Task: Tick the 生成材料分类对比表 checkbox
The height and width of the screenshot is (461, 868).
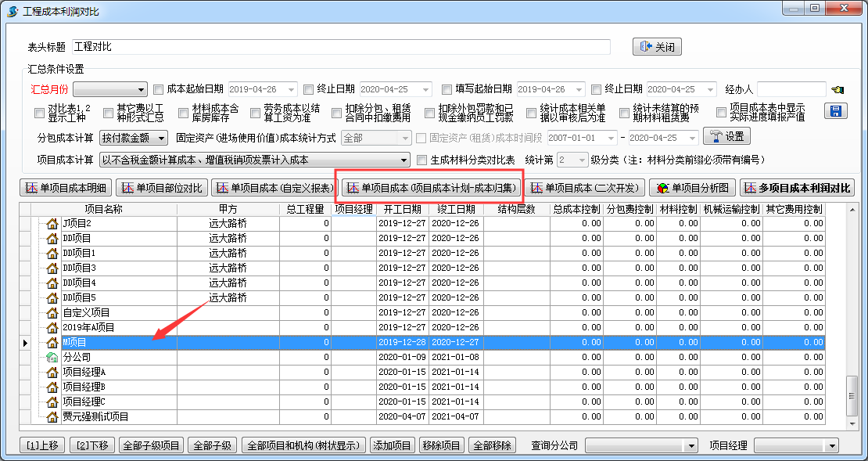Action: [x=422, y=160]
